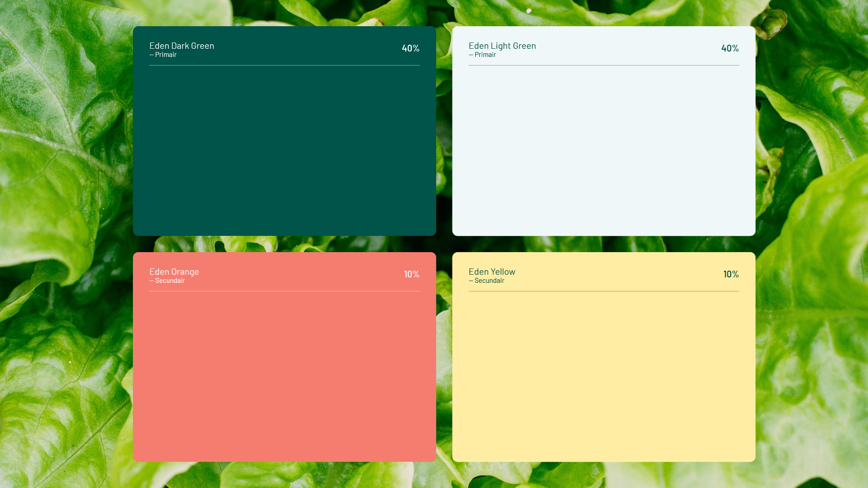Click the divider line in Yellow card
Image resolution: width=868 pixels, height=488 pixels.
point(604,291)
